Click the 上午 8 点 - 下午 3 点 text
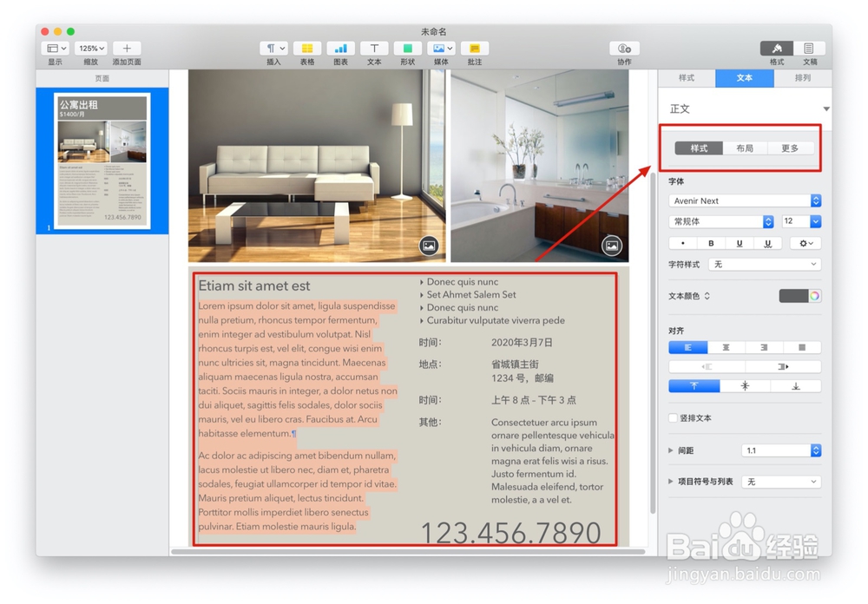The width and height of the screenshot is (868, 604). click(534, 400)
